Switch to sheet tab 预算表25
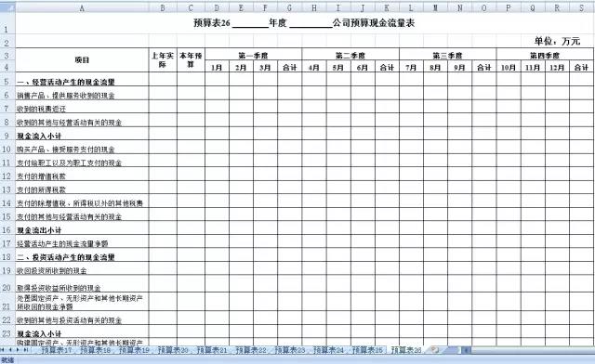The image size is (595, 364). pos(367,350)
